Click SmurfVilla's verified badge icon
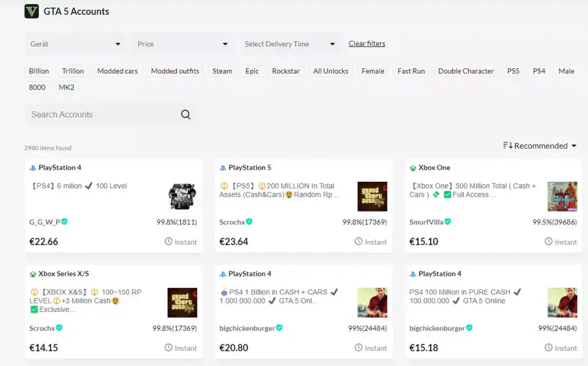 (448, 222)
